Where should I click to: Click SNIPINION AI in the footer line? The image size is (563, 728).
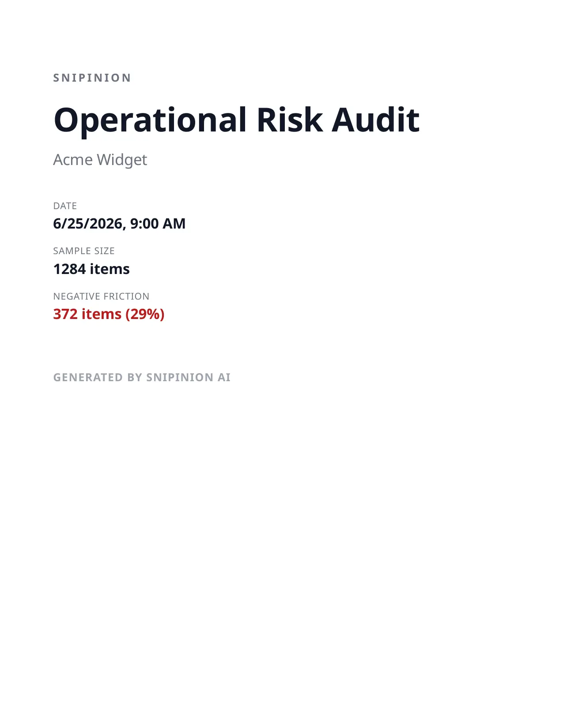[x=189, y=378]
